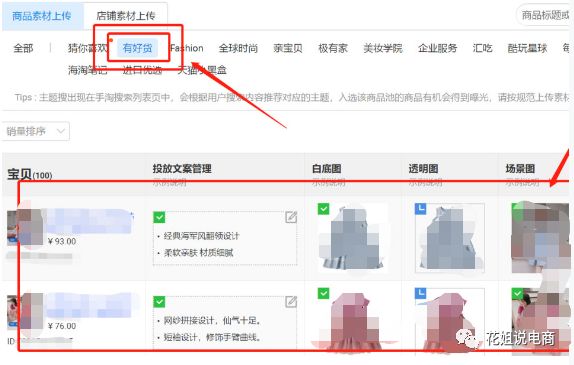
Task: Click the 白底图 column header
Action: click(x=327, y=169)
